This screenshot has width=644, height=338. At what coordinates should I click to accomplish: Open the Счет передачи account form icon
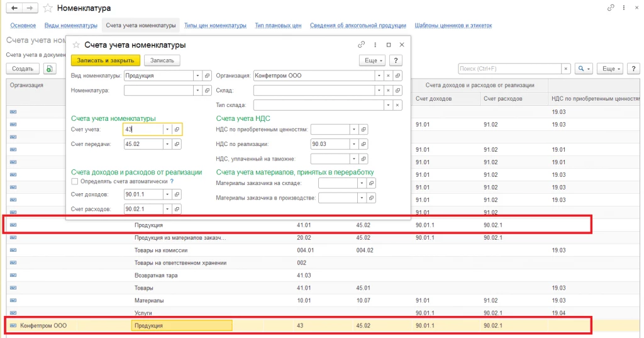coord(177,144)
